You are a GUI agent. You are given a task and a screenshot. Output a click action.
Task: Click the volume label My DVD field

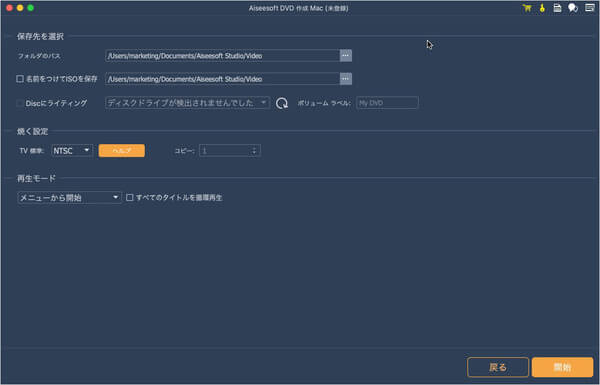(387, 103)
